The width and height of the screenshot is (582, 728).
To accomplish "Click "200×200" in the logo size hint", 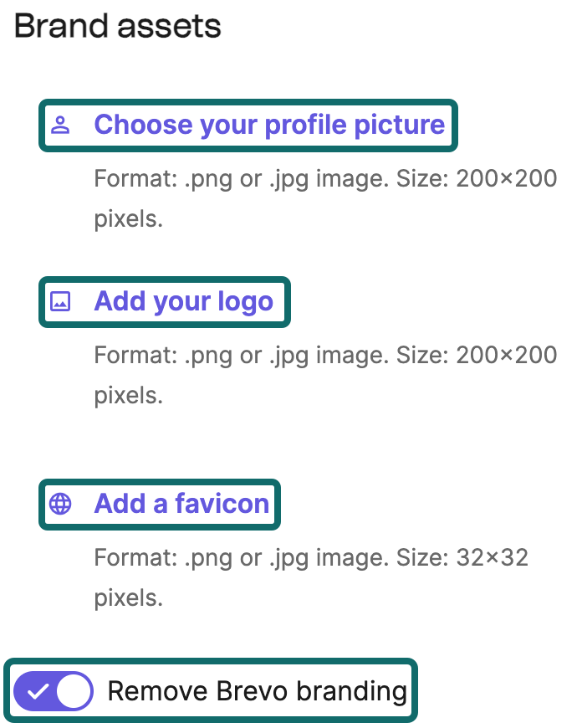I will point(506,355).
